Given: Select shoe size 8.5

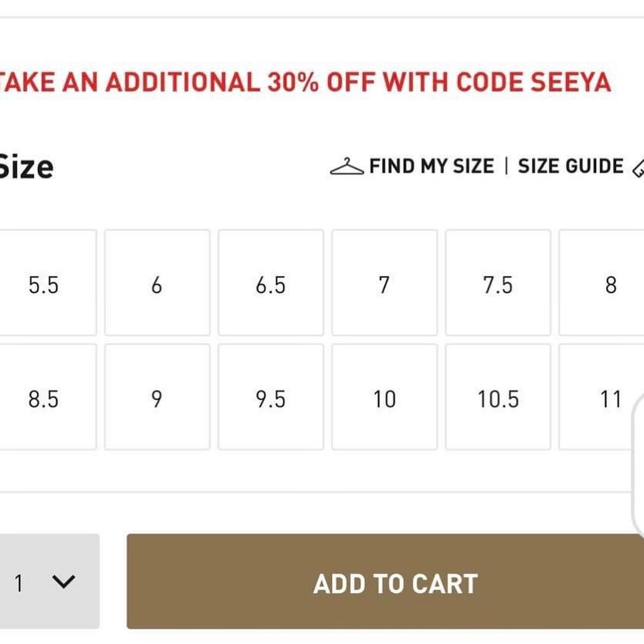Looking at the screenshot, I should (x=44, y=399).
